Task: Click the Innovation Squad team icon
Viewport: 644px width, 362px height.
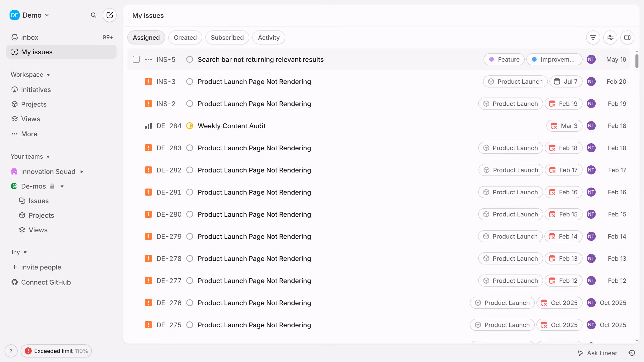Action: pyautogui.click(x=14, y=171)
